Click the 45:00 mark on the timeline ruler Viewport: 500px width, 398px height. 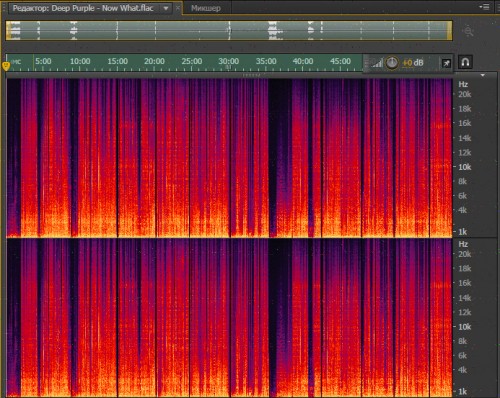(x=340, y=61)
